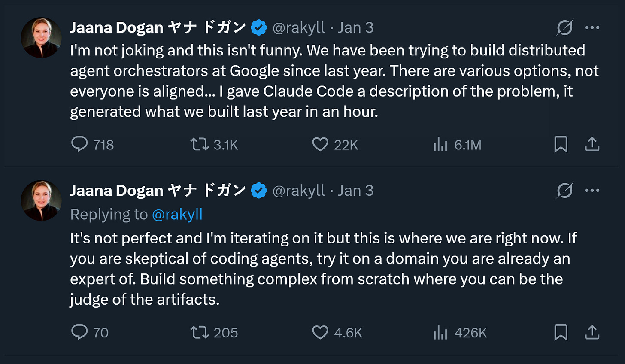Bookmark the first tweet
625x364 pixels.
pos(560,145)
